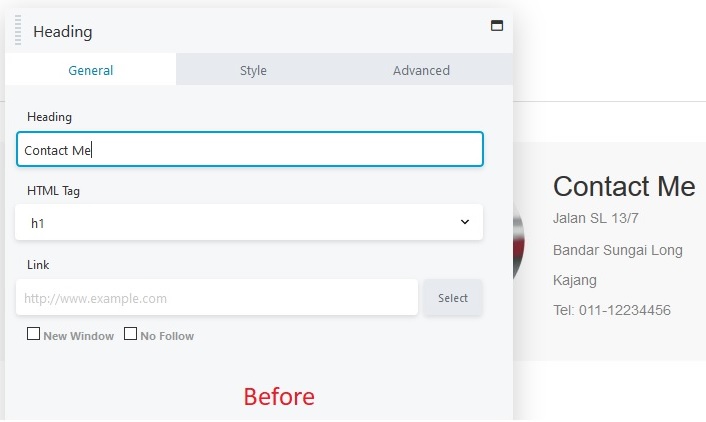Switch to the Style tab
This screenshot has height=422, width=706.
click(x=253, y=70)
